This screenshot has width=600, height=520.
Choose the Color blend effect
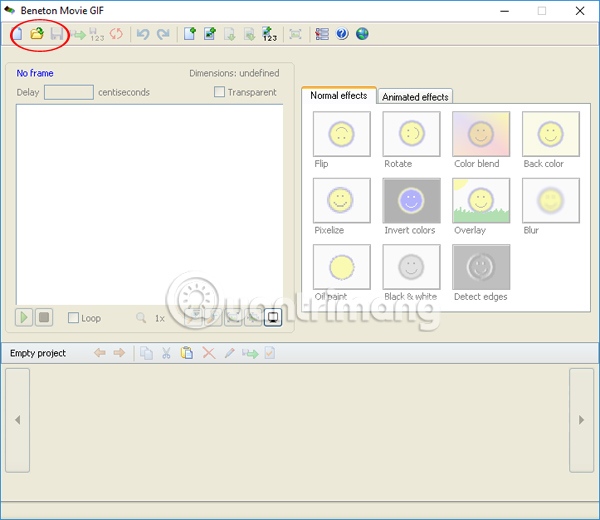click(x=481, y=134)
